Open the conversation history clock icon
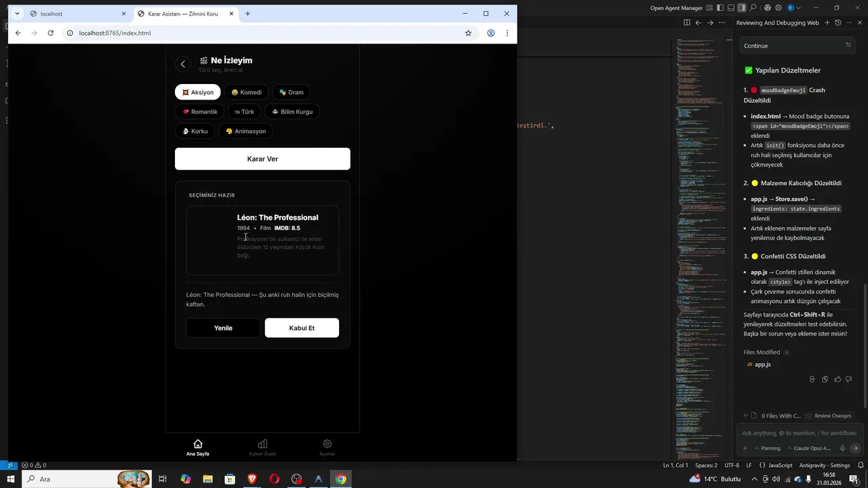 (x=838, y=22)
